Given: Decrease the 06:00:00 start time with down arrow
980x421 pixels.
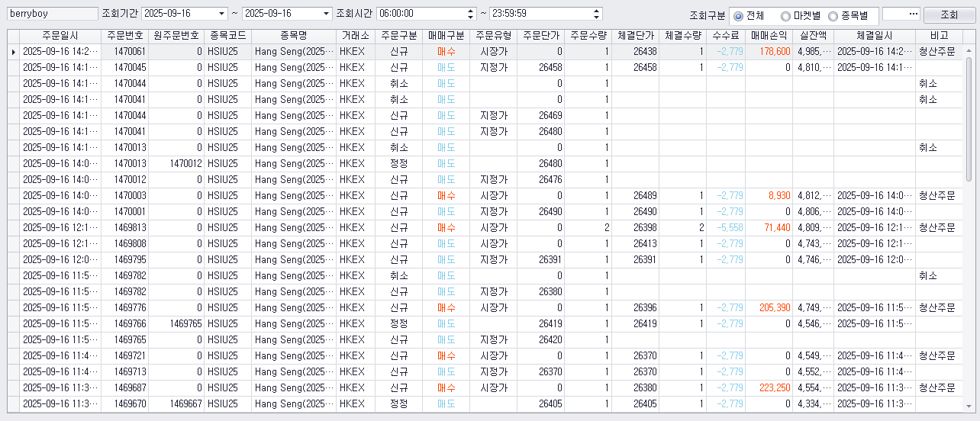Looking at the screenshot, I should pos(469,17).
